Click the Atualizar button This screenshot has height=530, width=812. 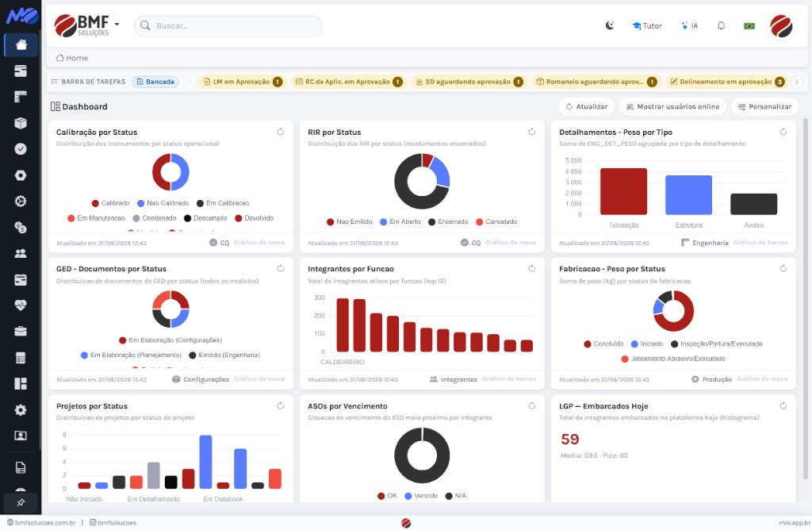pyautogui.click(x=586, y=107)
